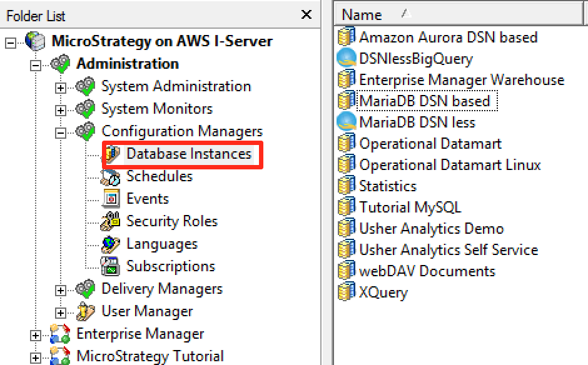
Task: Open the User Manager icon
Action: pyautogui.click(x=86, y=311)
